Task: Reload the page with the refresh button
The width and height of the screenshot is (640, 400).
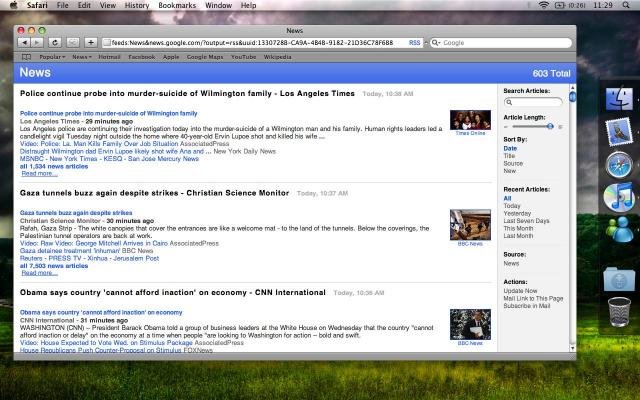Action: click(x=55, y=43)
